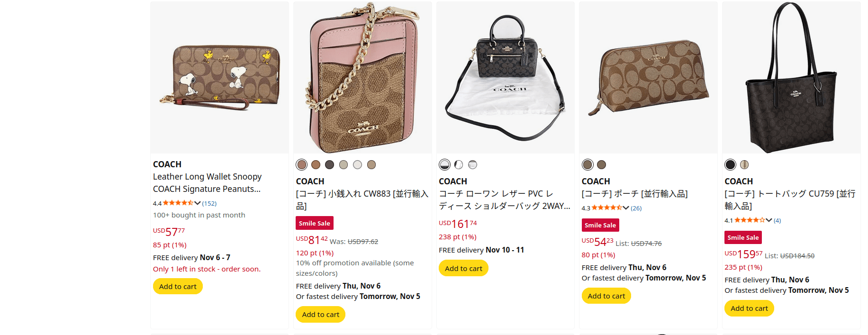Select the dark gray swatch under the coin case

tap(330, 165)
